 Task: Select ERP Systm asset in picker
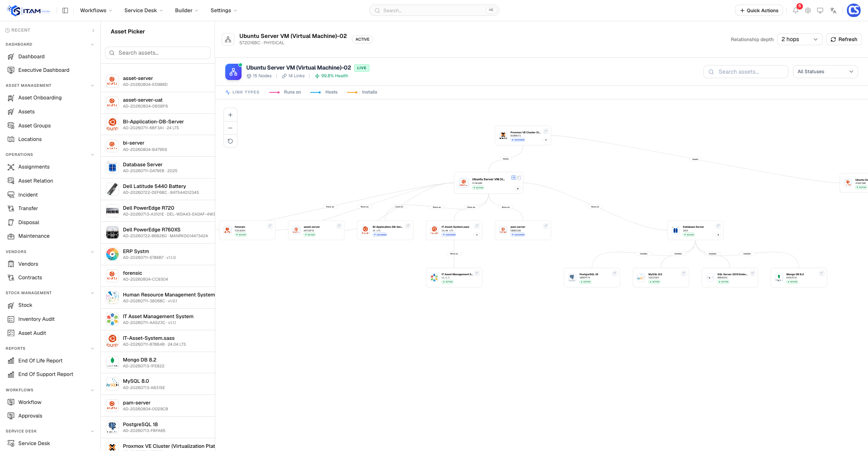(x=158, y=254)
